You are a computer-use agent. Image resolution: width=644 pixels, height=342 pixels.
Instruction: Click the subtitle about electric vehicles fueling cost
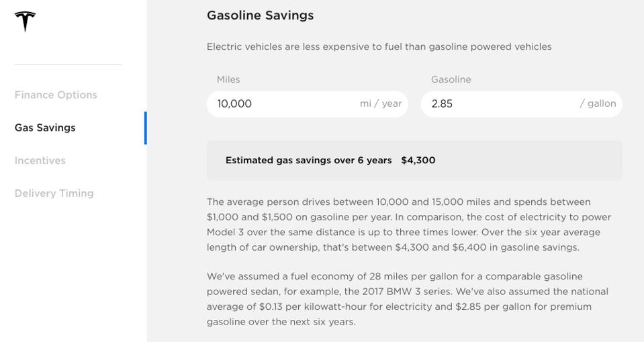tap(379, 47)
